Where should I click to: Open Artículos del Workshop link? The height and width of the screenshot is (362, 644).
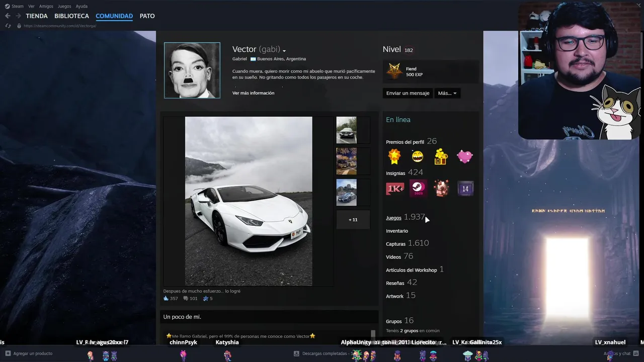pos(411,270)
